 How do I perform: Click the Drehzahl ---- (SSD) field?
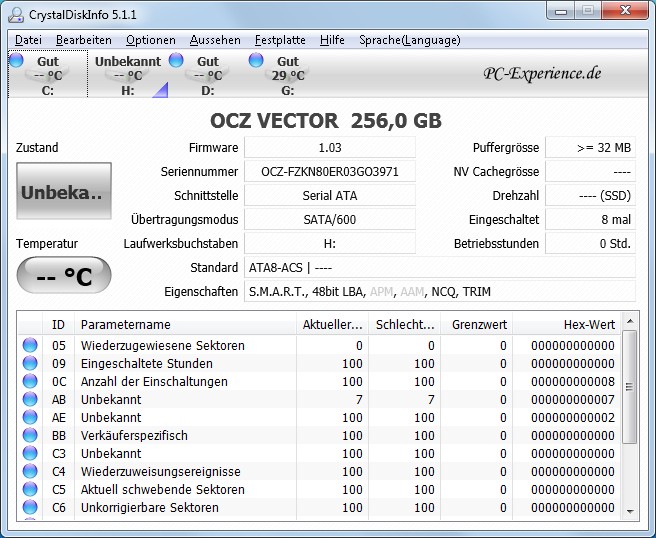tap(590, 195)
